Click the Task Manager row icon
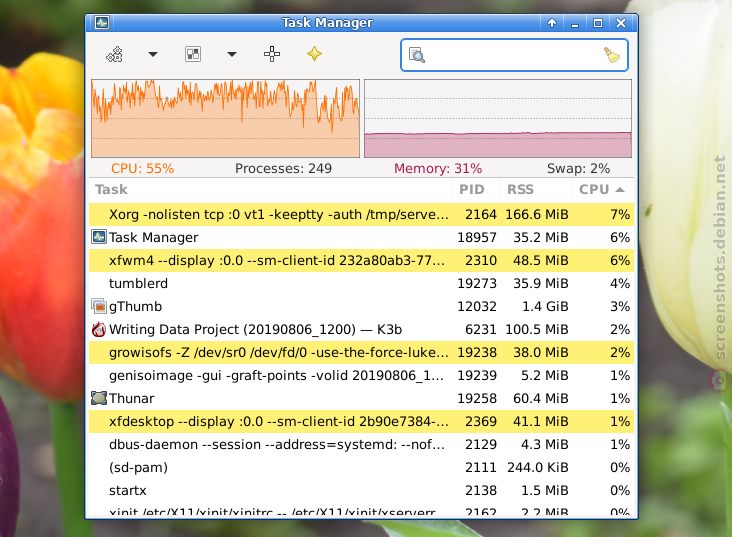The width and height of the screenshot is (732, 537). click(99, 237)
